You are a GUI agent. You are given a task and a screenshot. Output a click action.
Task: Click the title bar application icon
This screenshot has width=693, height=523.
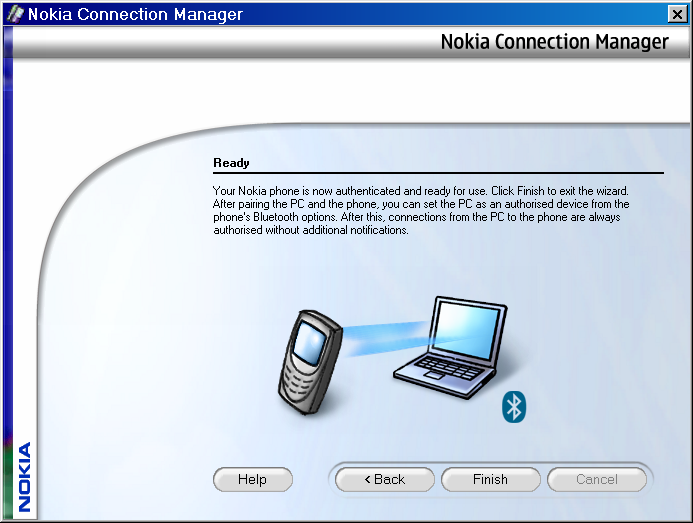(15, 14)
